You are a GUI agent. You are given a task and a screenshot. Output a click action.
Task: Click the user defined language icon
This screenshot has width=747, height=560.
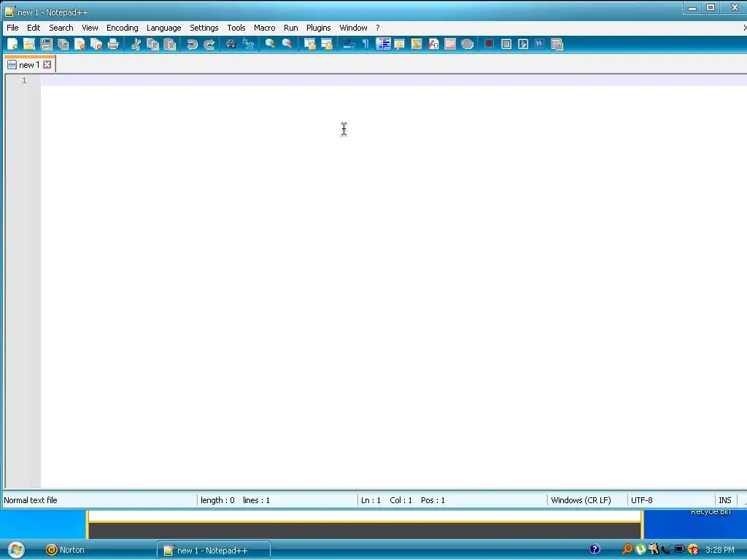pos(399,44)
